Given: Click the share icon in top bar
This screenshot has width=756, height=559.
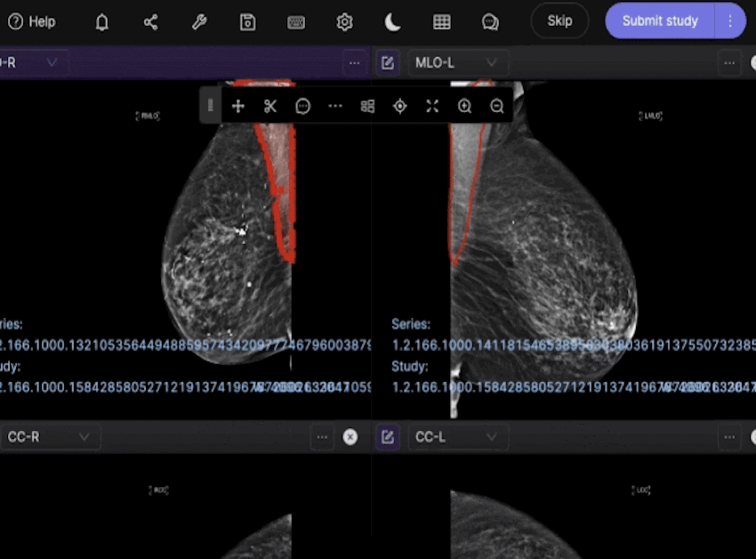Looking at the screenshot, I should [x=150, y=22].
